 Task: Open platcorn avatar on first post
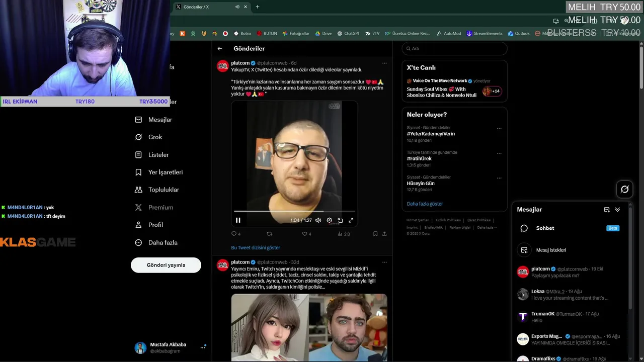coord(223,66)
